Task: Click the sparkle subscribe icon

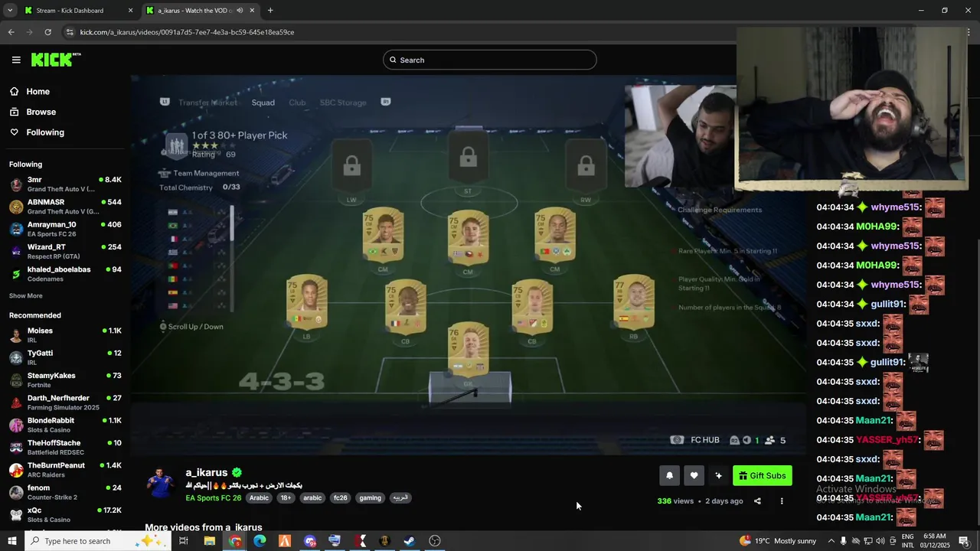Action: click(718, 475)
